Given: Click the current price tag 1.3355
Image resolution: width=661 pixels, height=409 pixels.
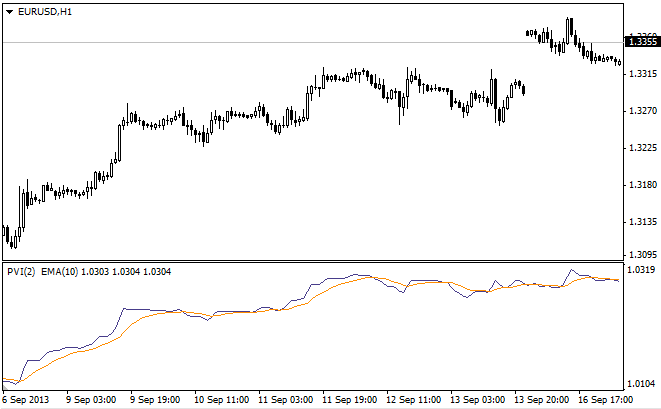Looking at the screenshot, I should coord(640,41).
